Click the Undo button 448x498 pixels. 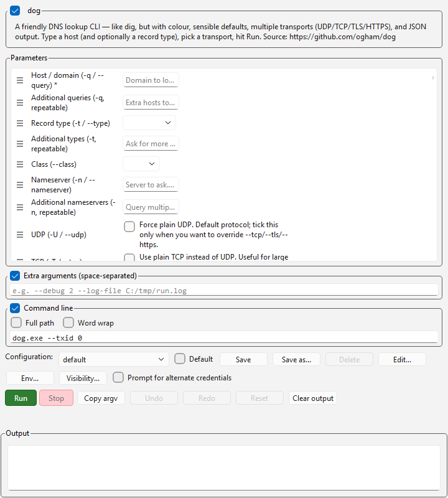tap(154, 398)
